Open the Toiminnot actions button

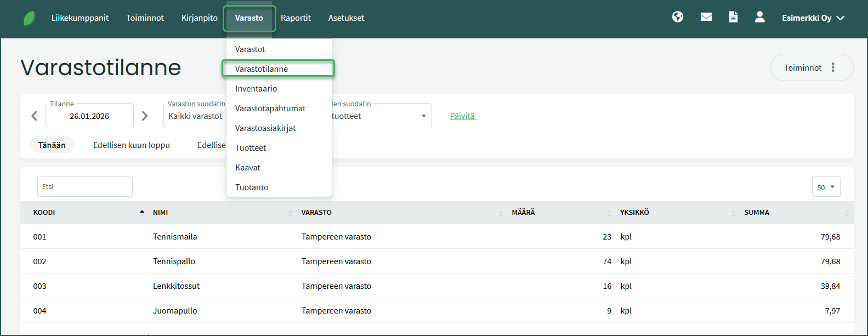[x=811, y=67]
